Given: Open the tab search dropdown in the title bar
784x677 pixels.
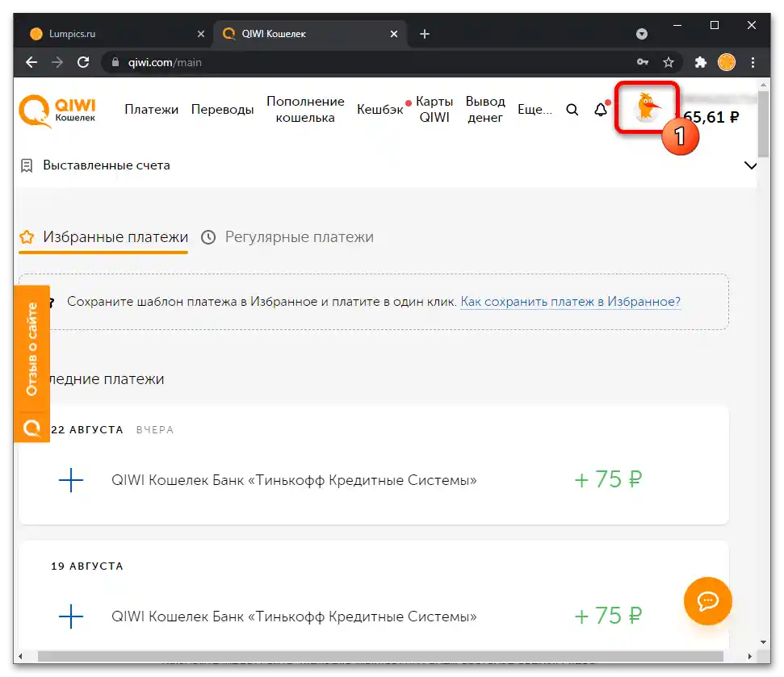Looking at the screenshot, I should tap(642, 34).
